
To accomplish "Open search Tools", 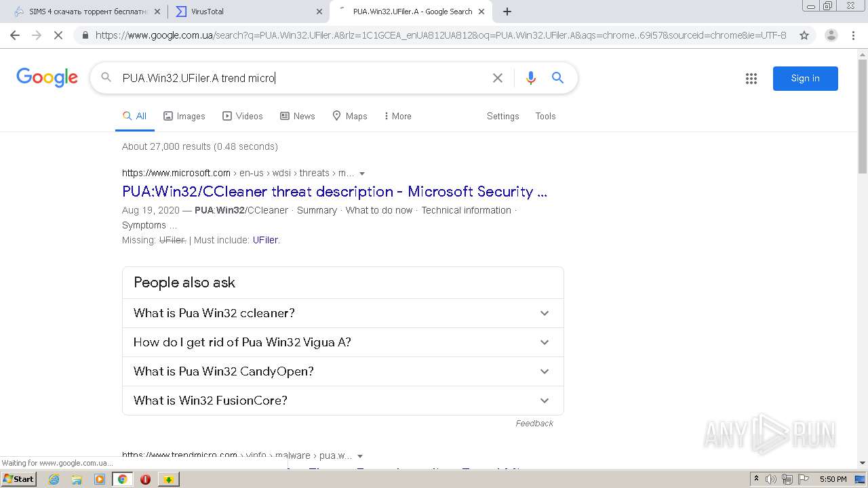I will 545,116.
